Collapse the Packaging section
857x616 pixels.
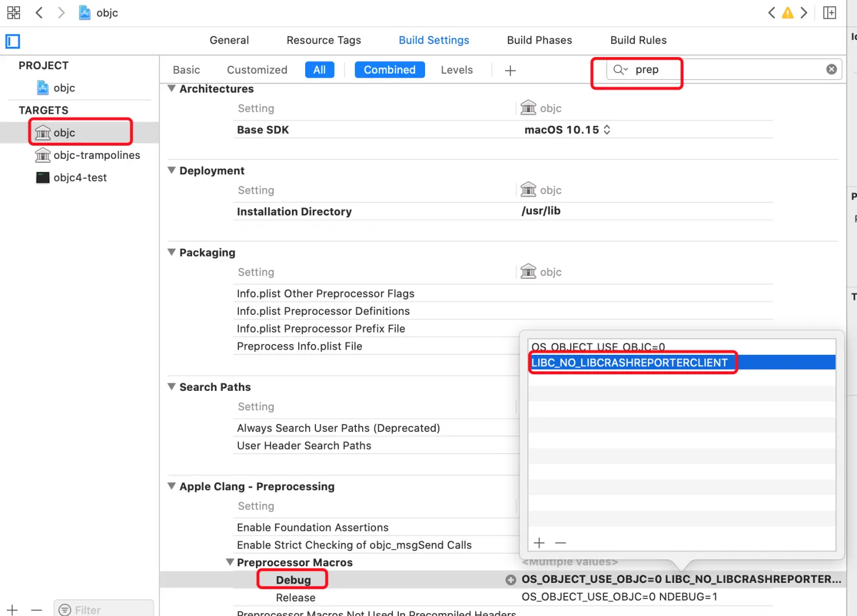[171, 252]
